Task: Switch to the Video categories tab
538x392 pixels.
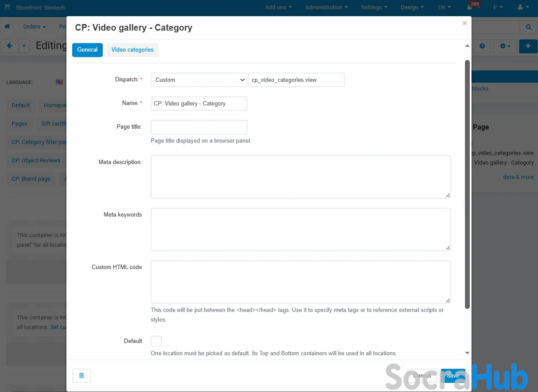Action: (133, 50)
